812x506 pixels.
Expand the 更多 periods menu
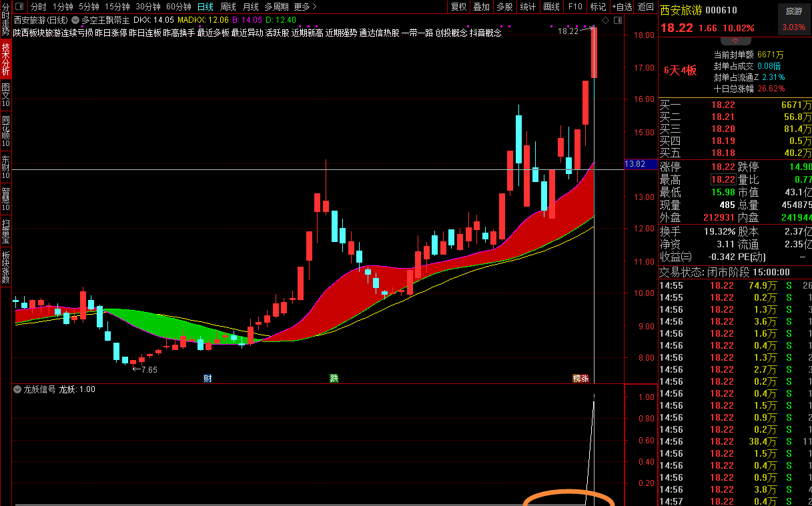pos(305,7)
